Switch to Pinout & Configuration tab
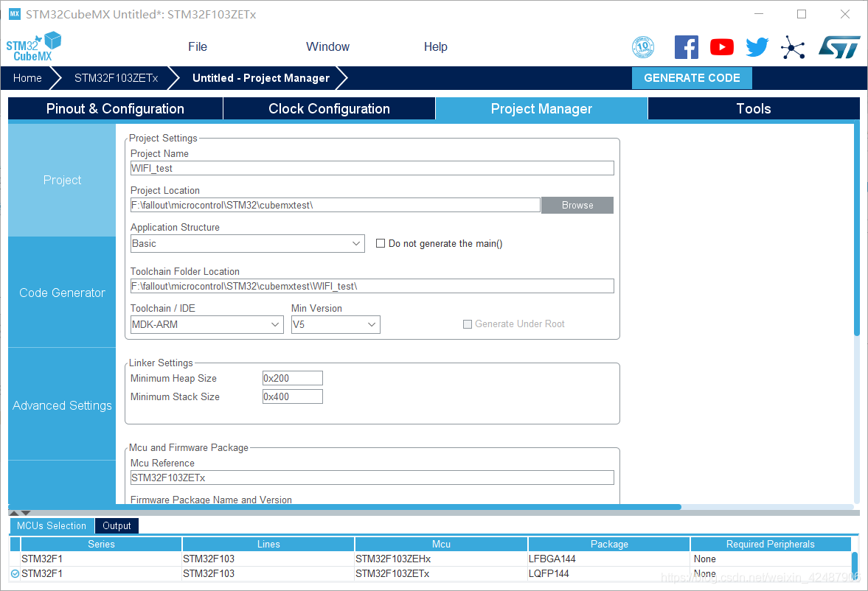The width and height of the screenshot is (868, 591). tap(115, 108)
